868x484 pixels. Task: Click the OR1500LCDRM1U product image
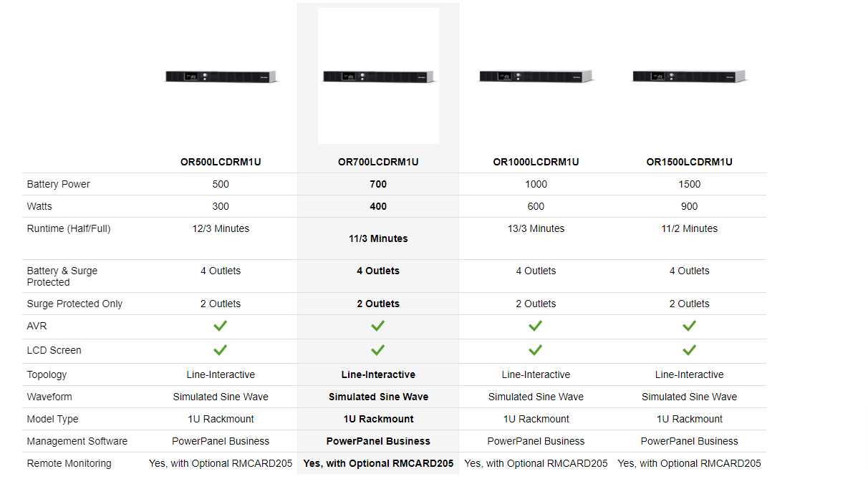(x=689, y=76)
